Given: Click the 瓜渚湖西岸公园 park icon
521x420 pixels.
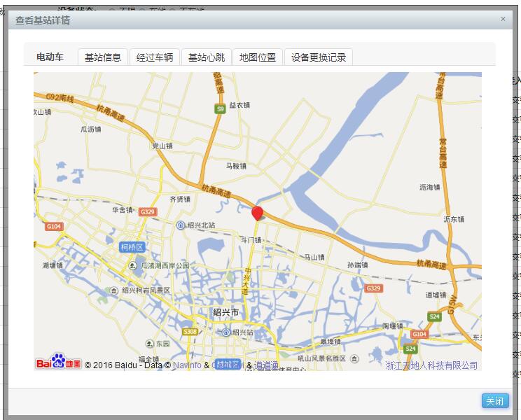Looking at the screenshot, I should point(132,265).
